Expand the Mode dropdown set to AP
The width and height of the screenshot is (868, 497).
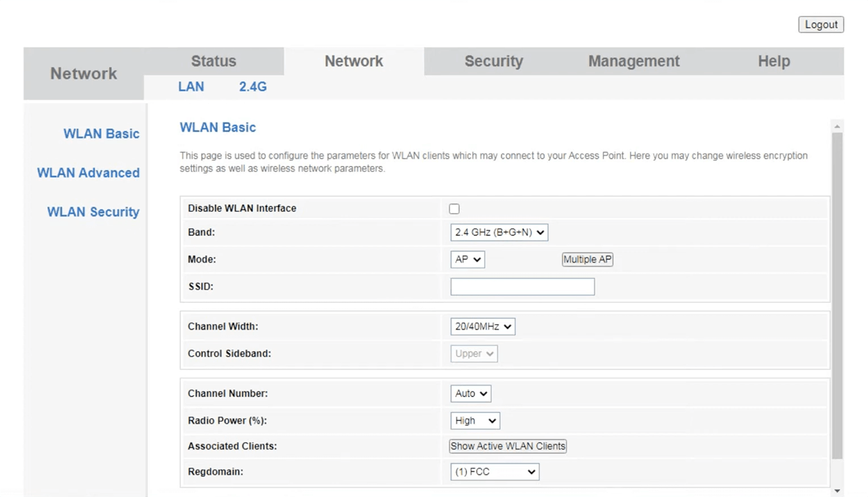pos(468,260)
